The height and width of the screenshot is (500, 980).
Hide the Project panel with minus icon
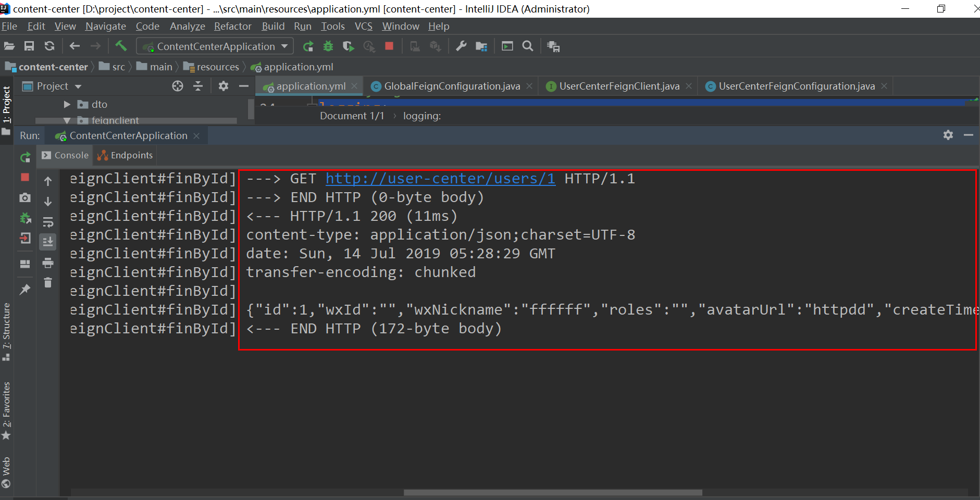(243, 86)
